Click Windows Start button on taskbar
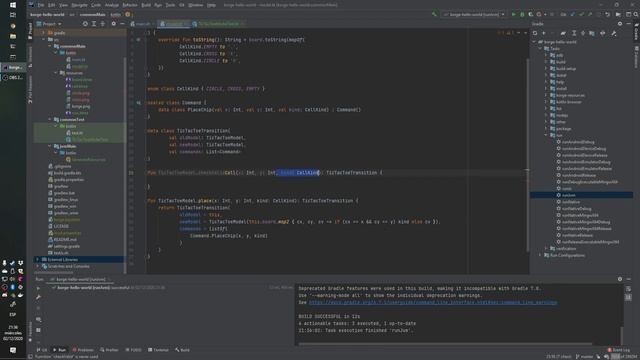 [x=13, y=5]
